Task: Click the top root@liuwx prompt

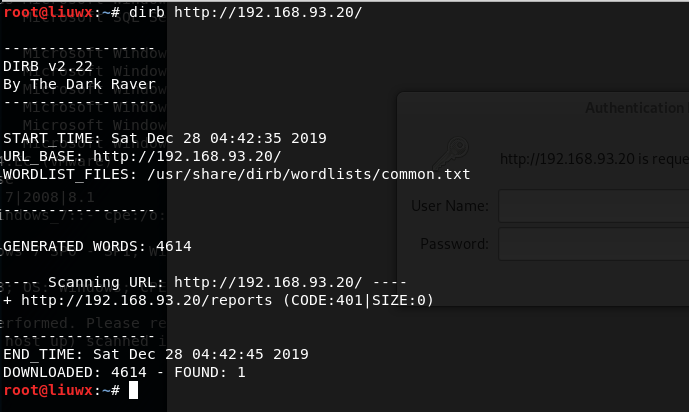Action: (x=62, y=12)
